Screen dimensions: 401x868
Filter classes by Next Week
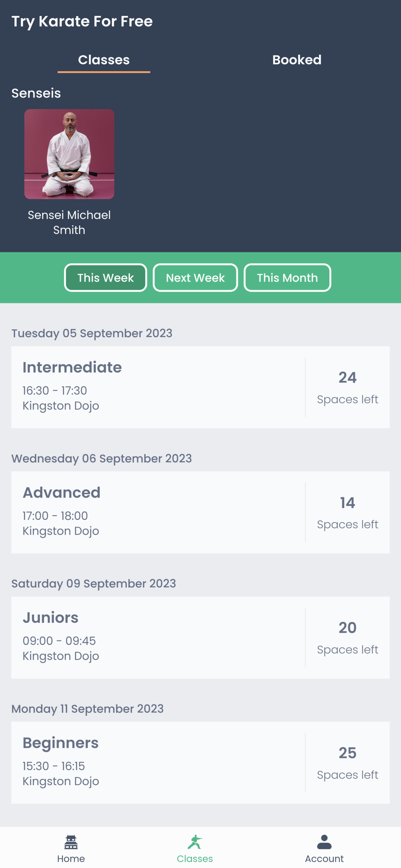coord(195,278)
